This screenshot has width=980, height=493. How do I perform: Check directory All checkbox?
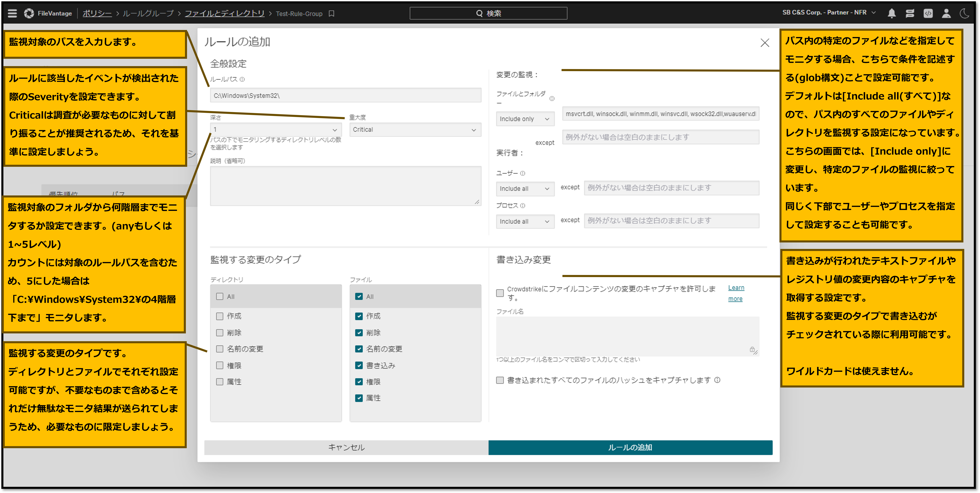[x=220, y=297]
